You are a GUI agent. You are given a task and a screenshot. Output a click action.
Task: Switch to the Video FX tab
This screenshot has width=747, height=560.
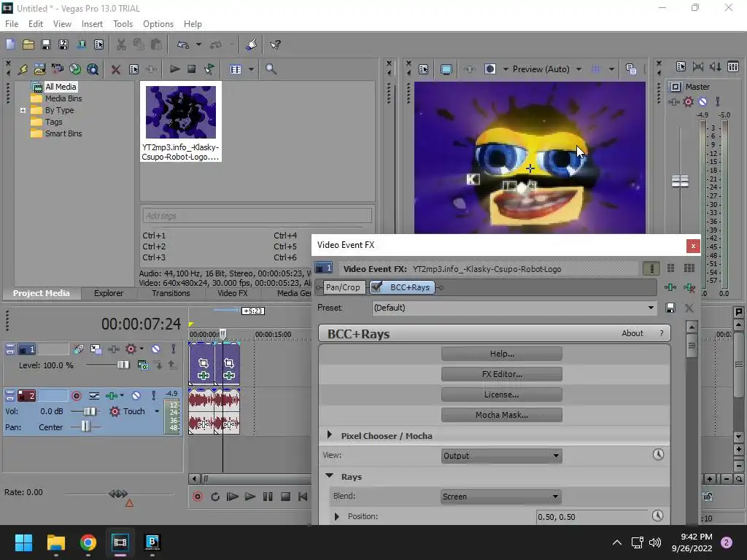click(x=233, y=293)
